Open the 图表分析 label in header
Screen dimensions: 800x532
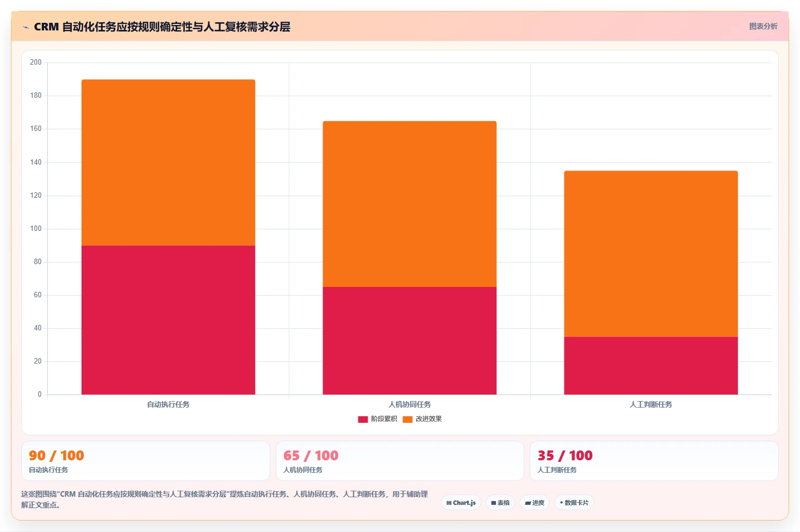(763, 26)
